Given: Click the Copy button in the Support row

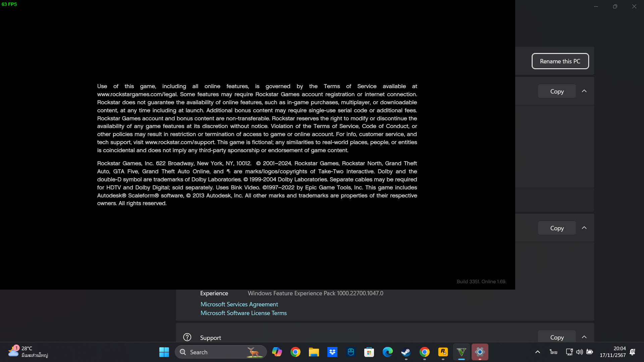Looking at the screenshot, I should [557, 337].
